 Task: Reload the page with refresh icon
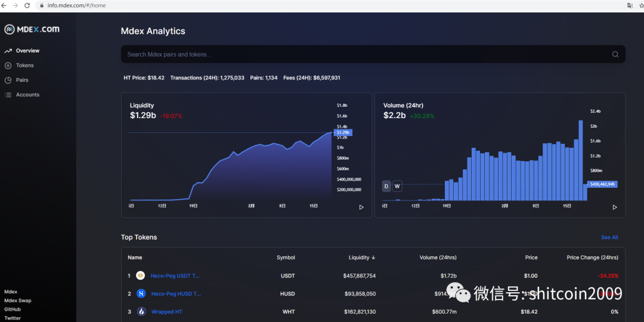(x=27, y=6)
